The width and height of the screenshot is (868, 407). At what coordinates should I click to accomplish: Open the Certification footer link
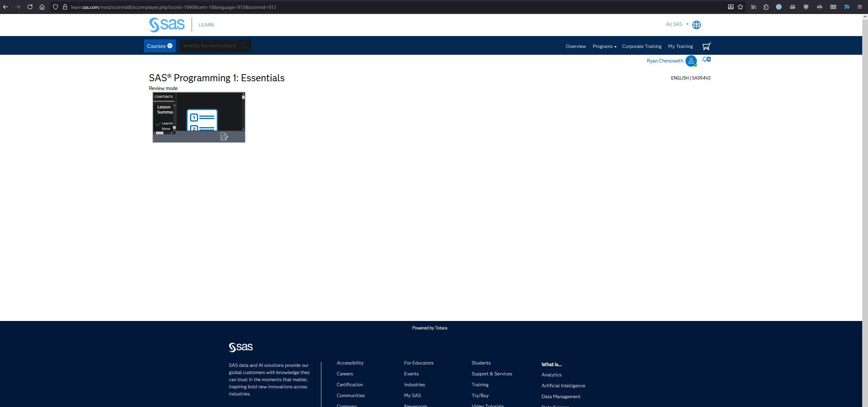350,385
